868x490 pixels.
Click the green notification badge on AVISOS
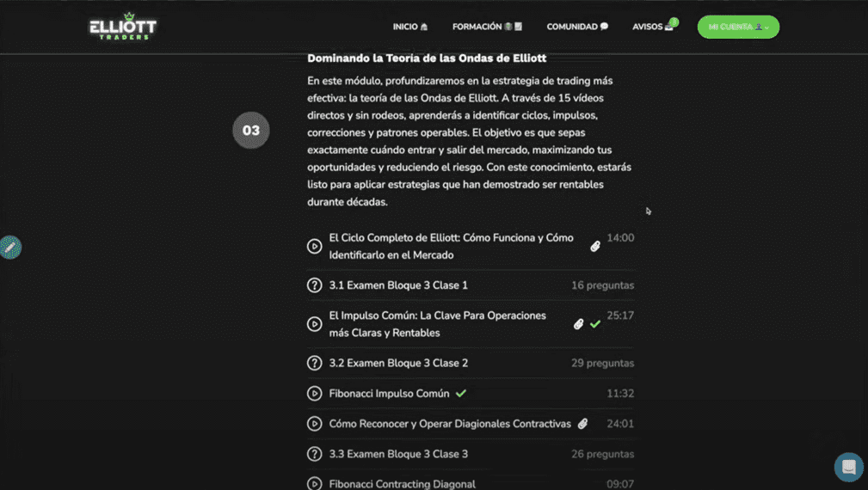click(674, 22)
